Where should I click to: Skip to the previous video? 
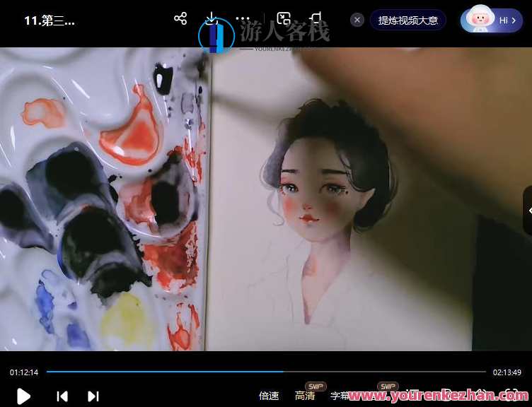[x=62, y=396]
